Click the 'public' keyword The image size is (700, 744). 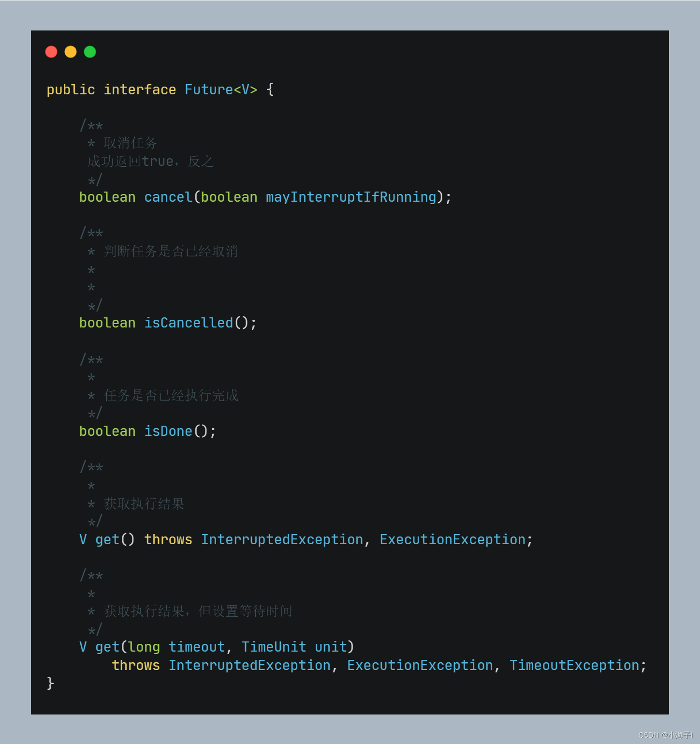tap(71, 89)
